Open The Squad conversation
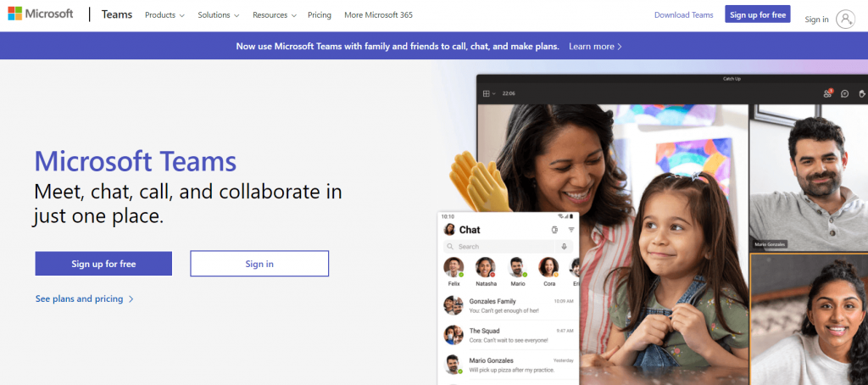This screenshot has width=868, height=385. (509, 335)
